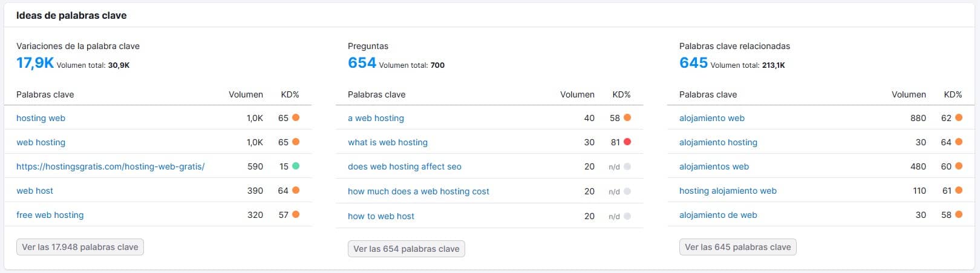Viewport: 980px width, 273px height.
Task: Click red KD dot for 'what is web hosting'
Action: click(x=627, y=142)
